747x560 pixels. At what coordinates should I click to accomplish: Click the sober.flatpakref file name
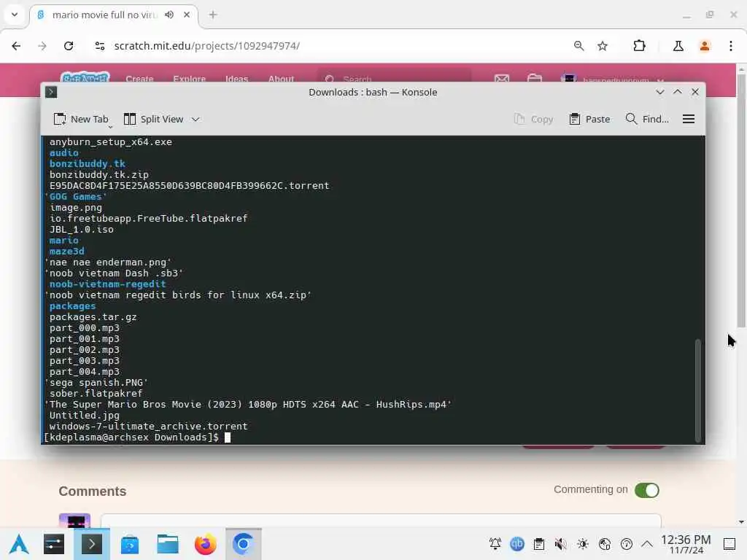pos(96,393)
